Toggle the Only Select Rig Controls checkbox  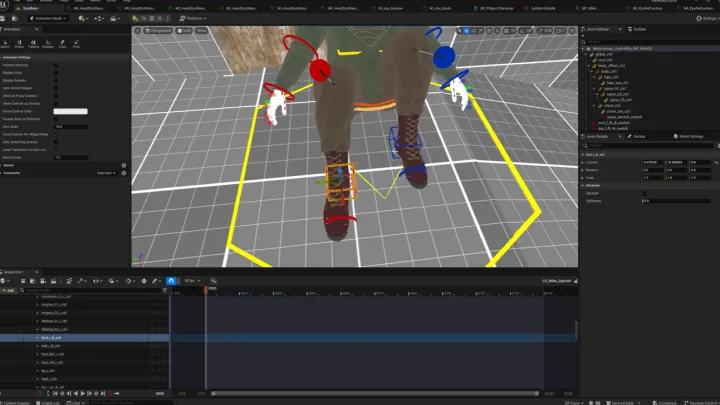56,142
